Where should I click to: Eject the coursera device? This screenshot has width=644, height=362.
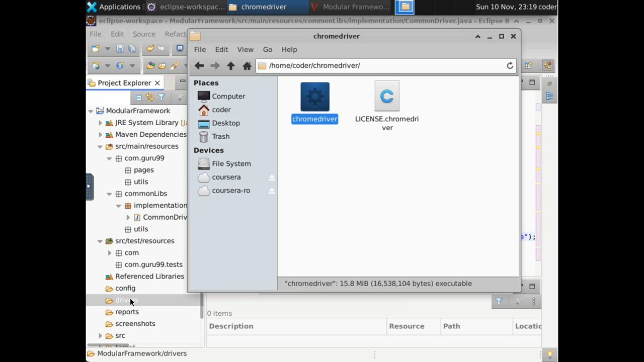[272, 177]
